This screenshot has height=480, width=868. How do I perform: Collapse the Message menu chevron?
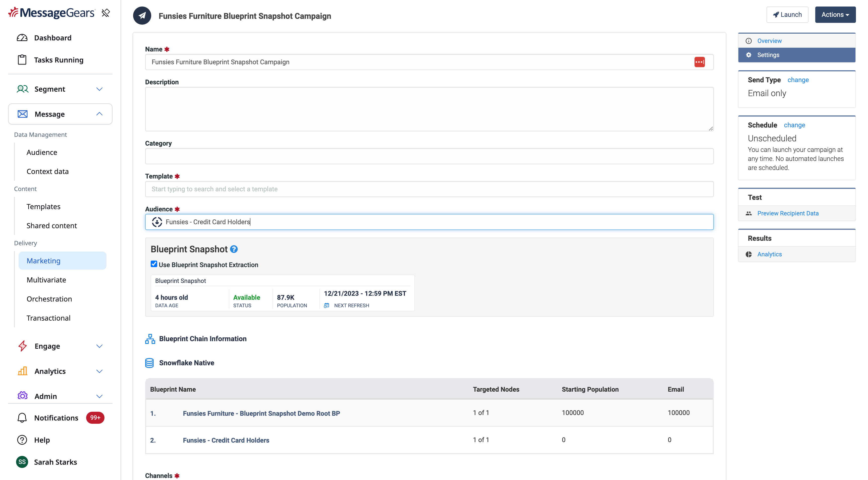tap(99, 114)
